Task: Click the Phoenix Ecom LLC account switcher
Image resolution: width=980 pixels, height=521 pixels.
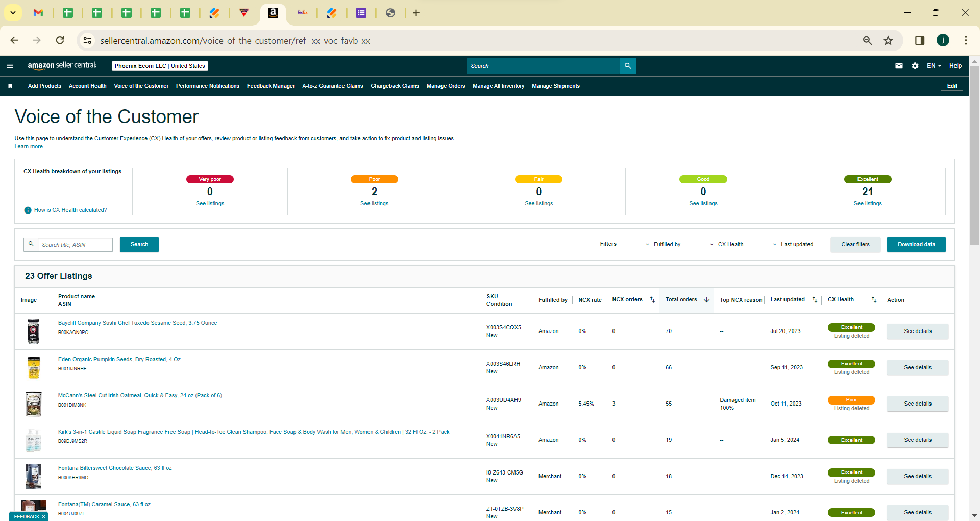Action: click(160, 66)
